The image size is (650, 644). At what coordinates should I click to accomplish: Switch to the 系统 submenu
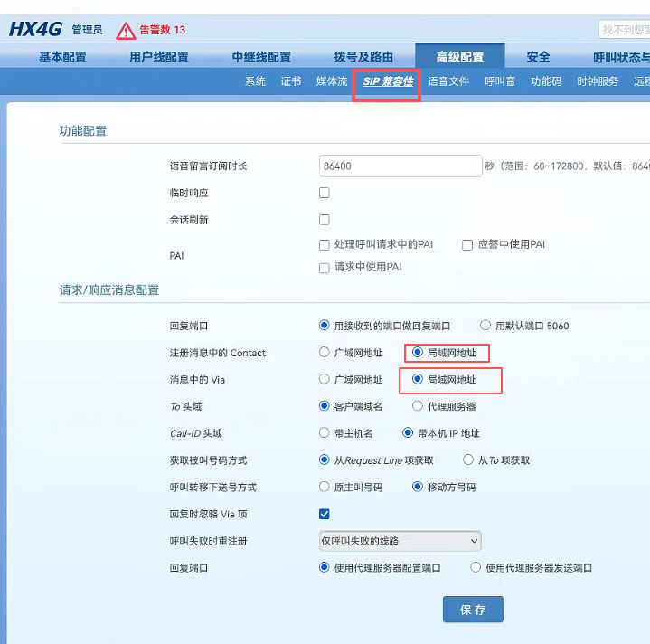(255, 81)
